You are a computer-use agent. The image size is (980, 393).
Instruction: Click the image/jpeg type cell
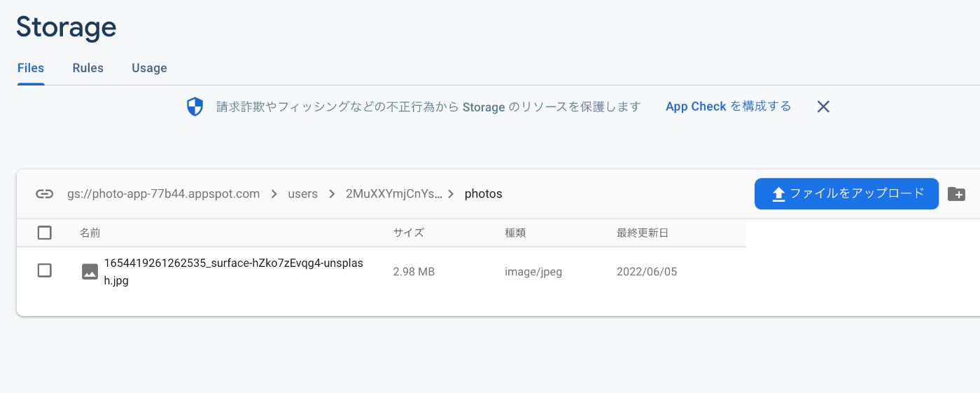coord(533,271)
